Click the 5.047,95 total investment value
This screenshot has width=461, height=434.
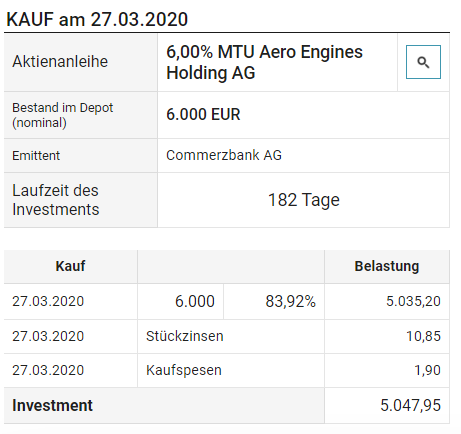click(x=410, y=405)
